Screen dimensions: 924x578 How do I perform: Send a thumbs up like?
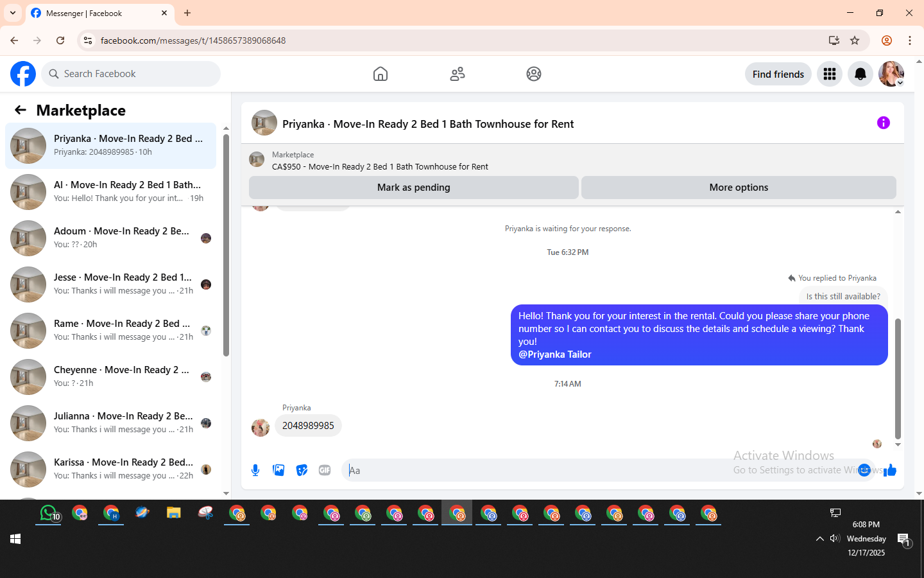[890, 470]
